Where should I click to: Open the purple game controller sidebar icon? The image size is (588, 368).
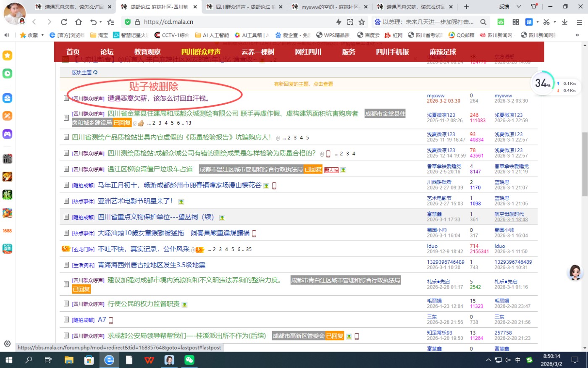click(x=8, y=134)
